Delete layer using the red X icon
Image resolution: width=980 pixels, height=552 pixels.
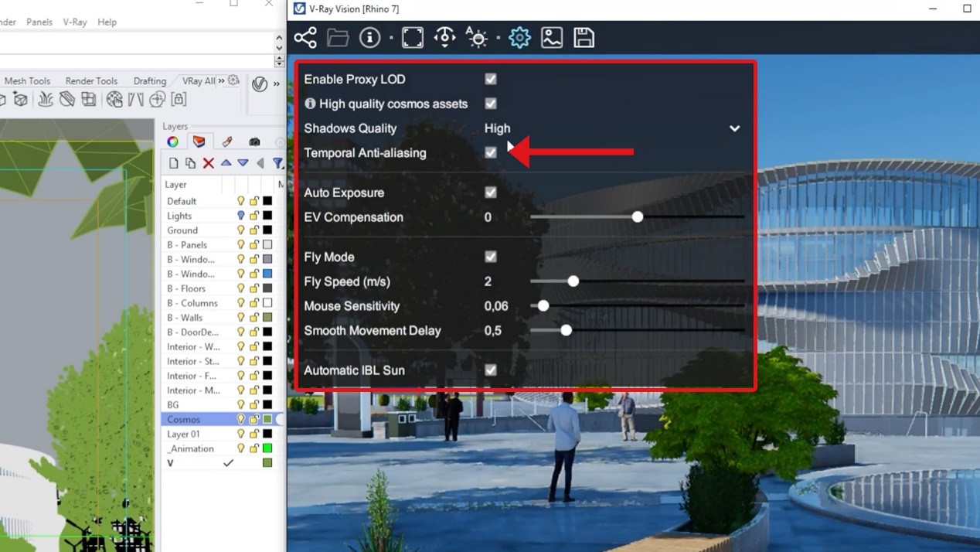[208, 163]
